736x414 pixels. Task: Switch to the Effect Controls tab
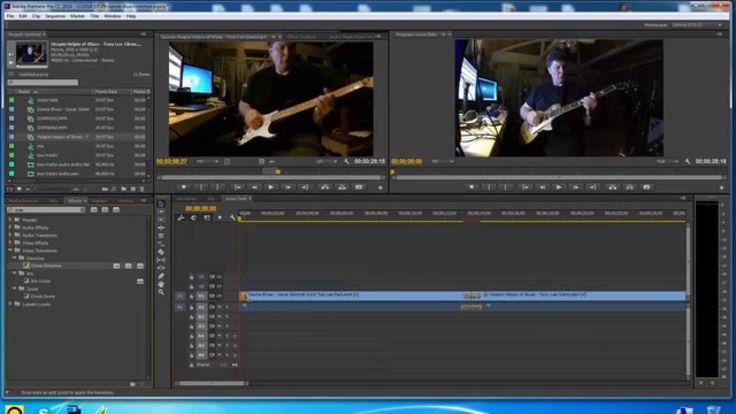[302, 36]
